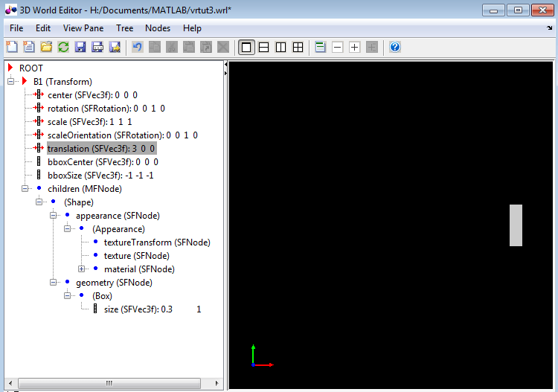Click the tree pane horizontal scrollbar thumb
The width and height of the screenshot is (558, 392).
click(x=109, y=383)
